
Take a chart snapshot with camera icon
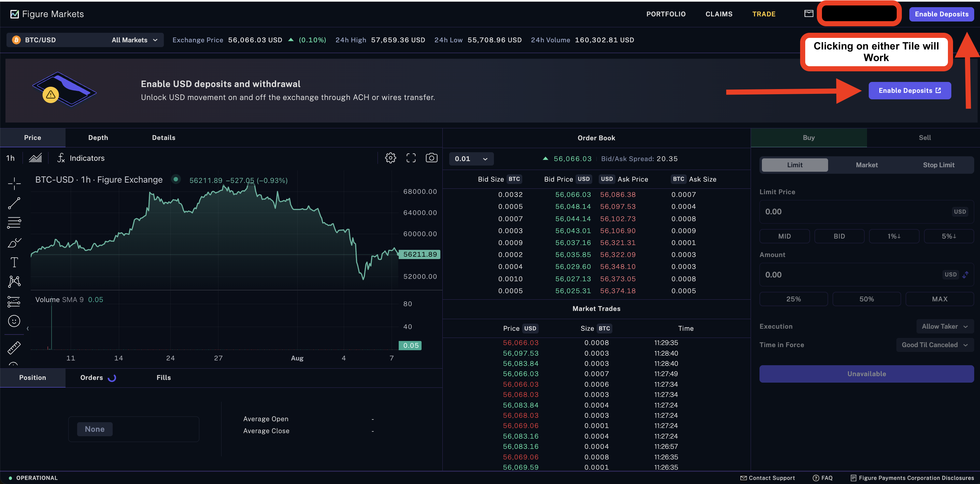(431, 158)
